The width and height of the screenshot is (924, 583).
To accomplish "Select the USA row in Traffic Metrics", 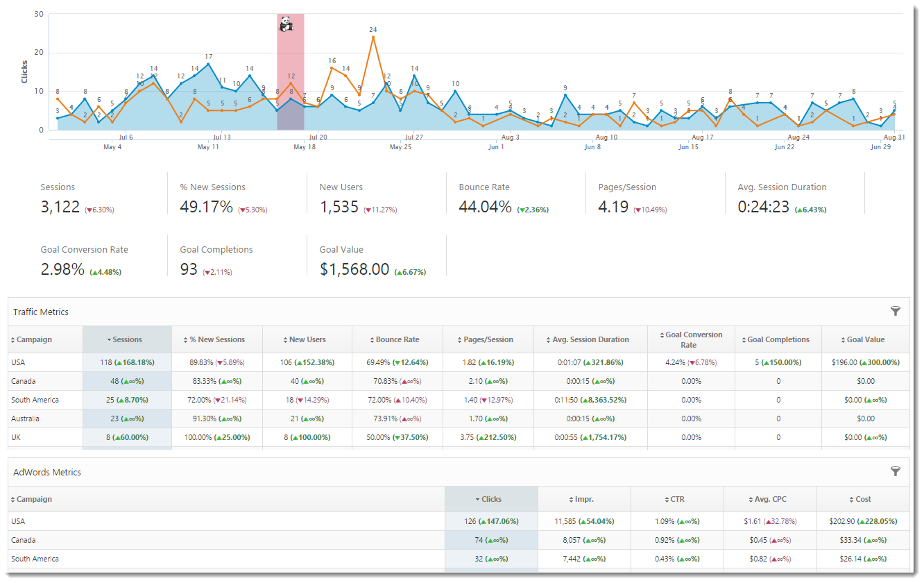I will pos(19,362).
